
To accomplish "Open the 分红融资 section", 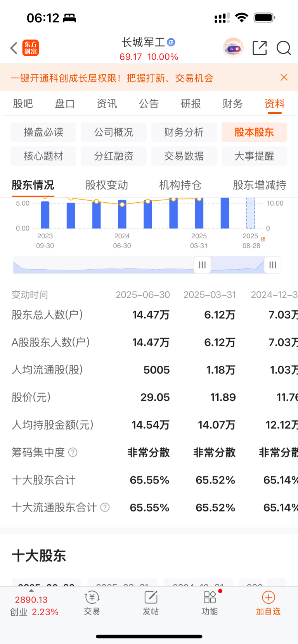I will click(114, 156).
